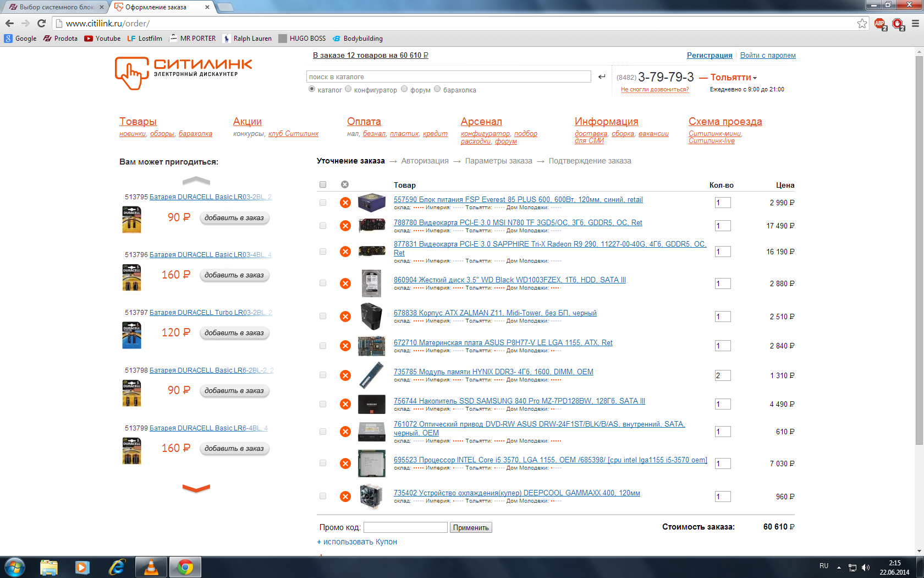This screenshot has height=578, width=924.
Task: Select the каталог search radio button
Action: (x=312, y=89)
